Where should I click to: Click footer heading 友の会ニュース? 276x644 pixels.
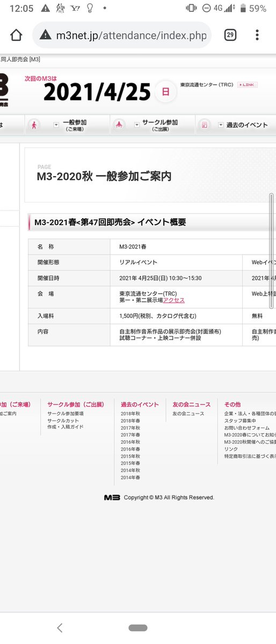pyautogui.click(x=191, y=404)
